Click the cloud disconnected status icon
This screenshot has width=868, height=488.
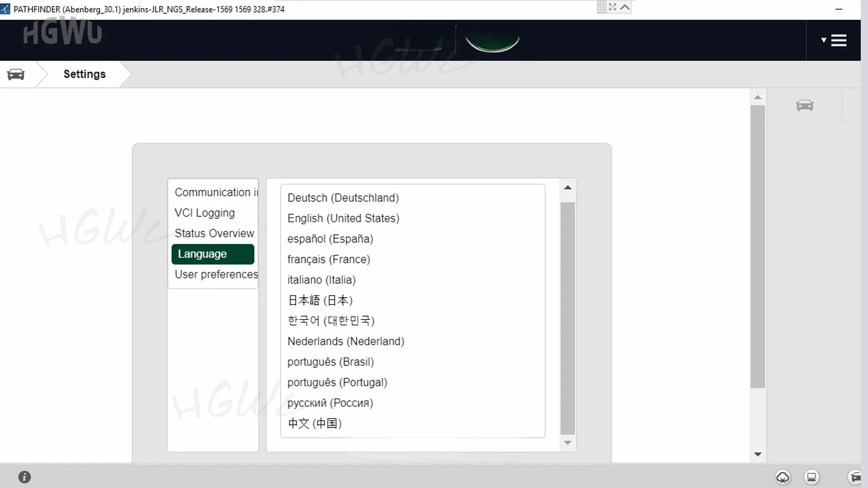coord(783,477)
